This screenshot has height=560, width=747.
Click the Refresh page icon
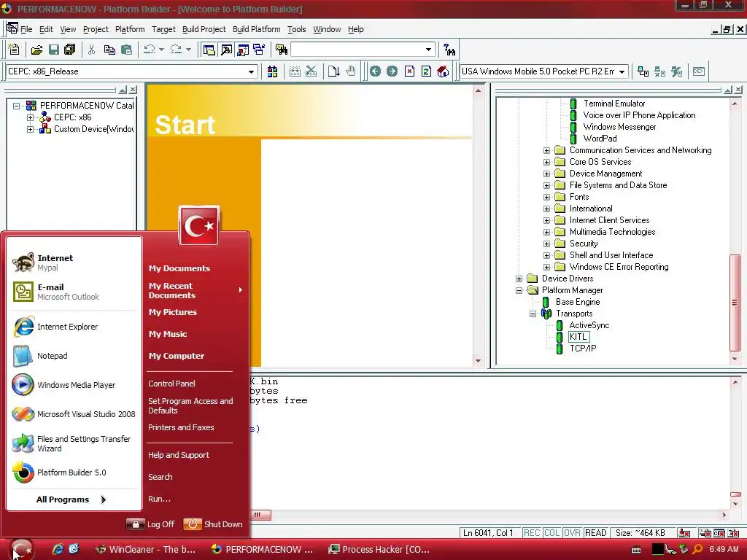point(426,71)
